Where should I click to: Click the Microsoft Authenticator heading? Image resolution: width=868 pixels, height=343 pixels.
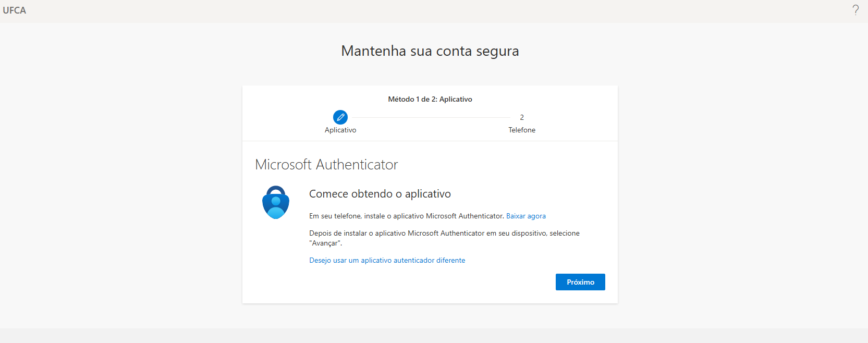pos(326,165)
